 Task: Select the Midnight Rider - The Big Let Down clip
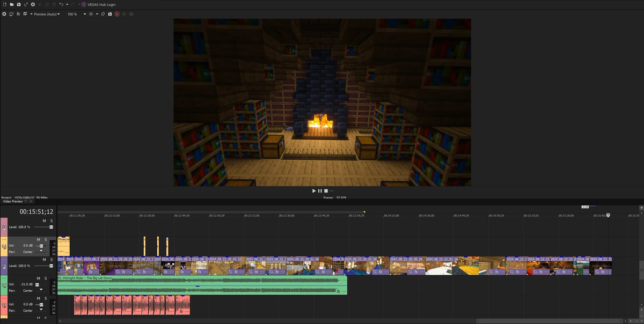(202, 285)
